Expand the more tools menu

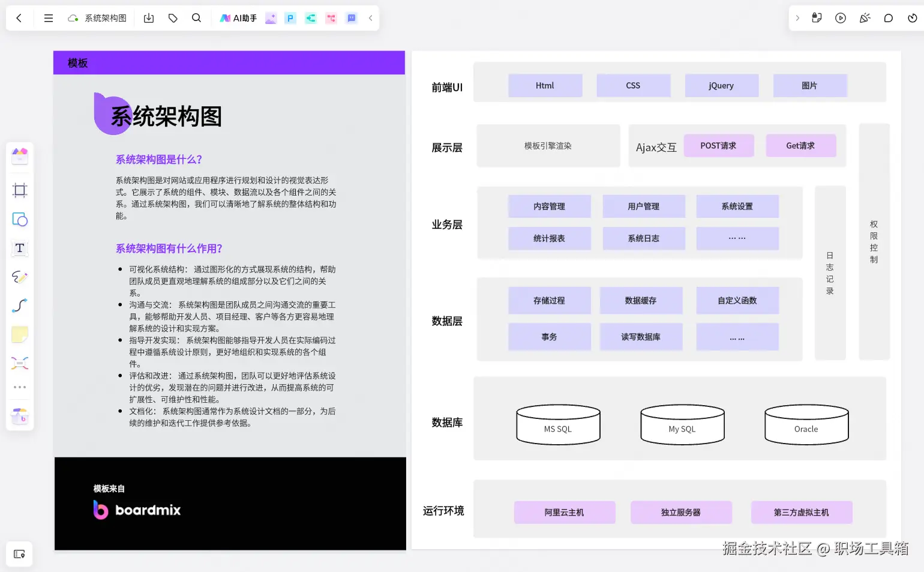[20, 387]
